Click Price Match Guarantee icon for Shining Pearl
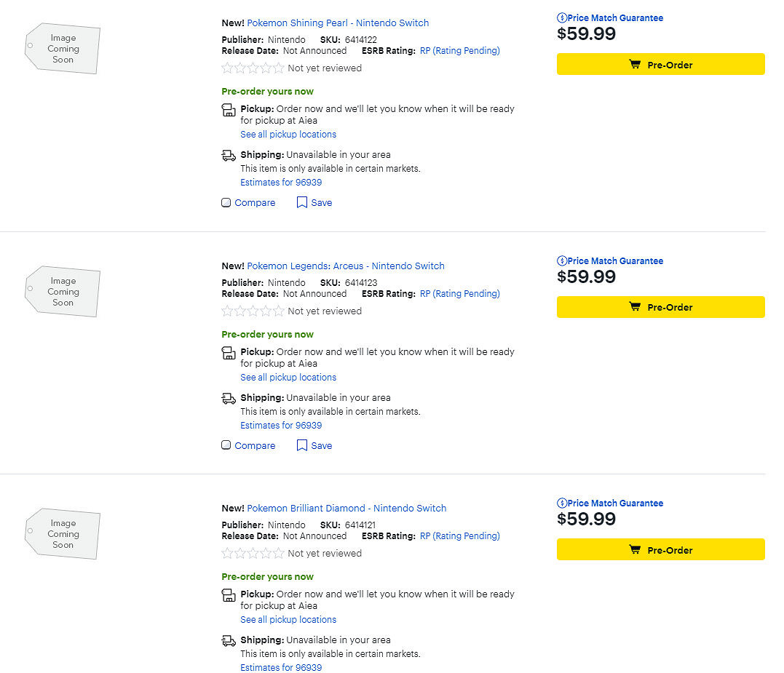The image size is (784, 673). (x=562, y=18)
